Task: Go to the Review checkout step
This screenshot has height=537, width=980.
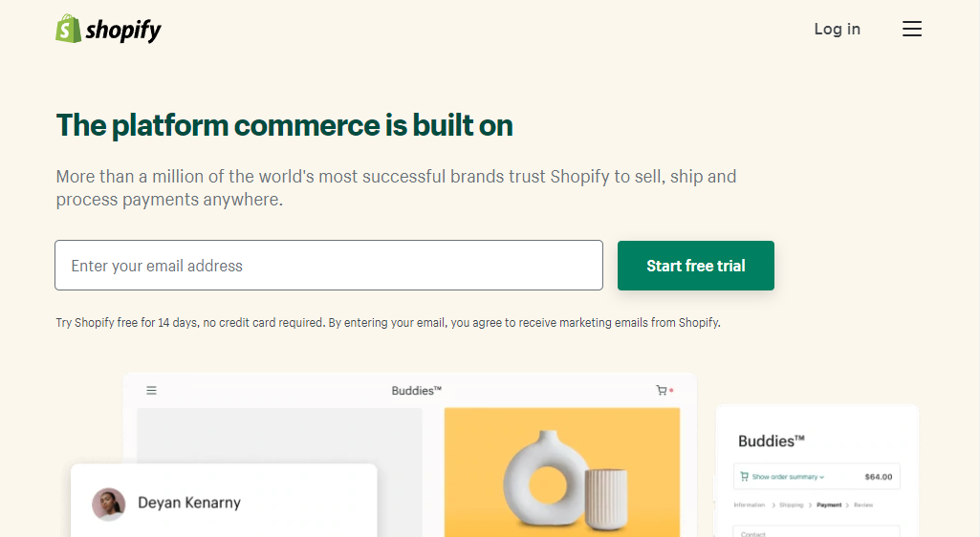Action: (x=863, y=505)
